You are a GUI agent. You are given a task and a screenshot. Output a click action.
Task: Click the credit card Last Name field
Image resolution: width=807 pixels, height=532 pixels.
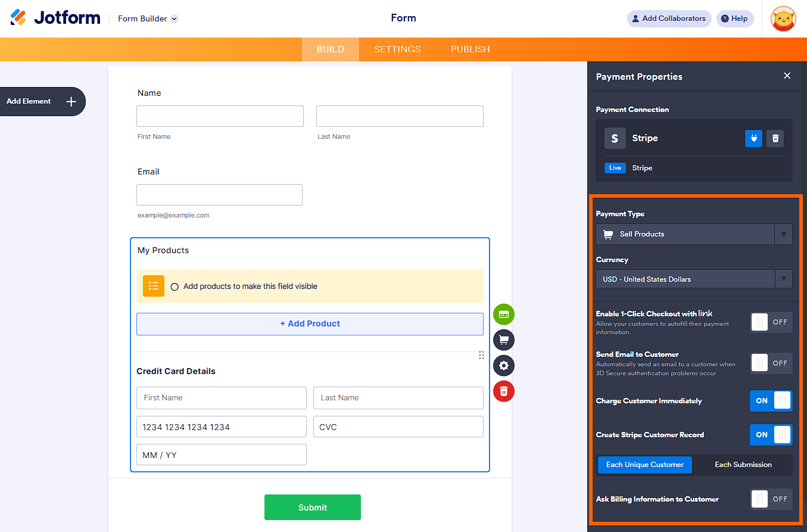[x=398, y=398]
